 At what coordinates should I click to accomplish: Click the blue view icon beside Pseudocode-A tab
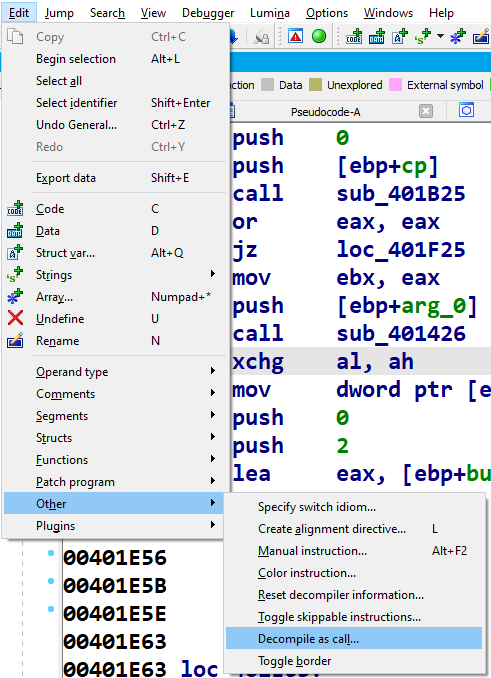(466, 111)
